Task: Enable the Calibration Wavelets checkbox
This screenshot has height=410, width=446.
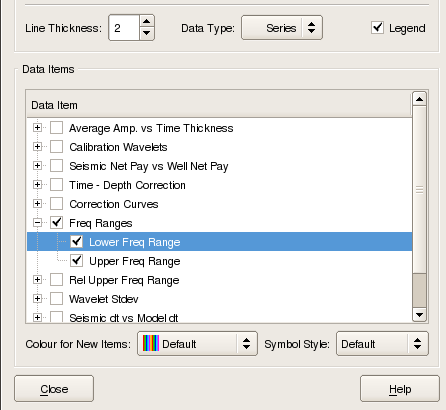Action: tap(56, 147)
